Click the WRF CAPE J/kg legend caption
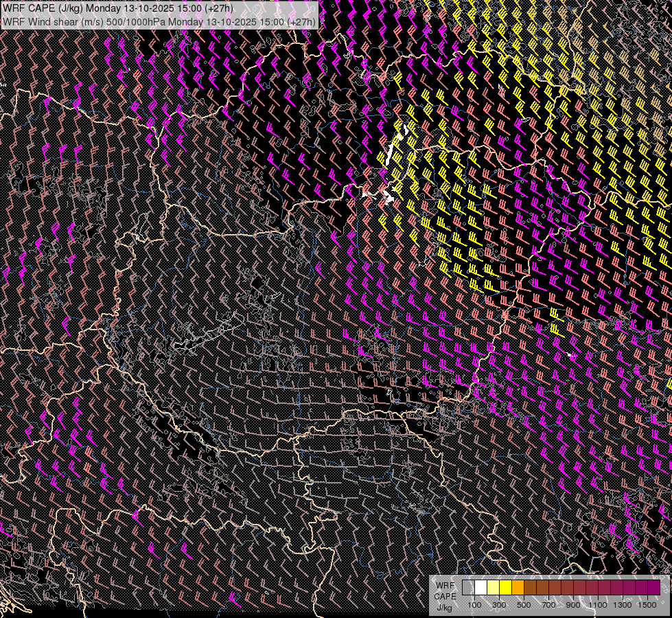672x618 pixels. (x=444, y=596)
